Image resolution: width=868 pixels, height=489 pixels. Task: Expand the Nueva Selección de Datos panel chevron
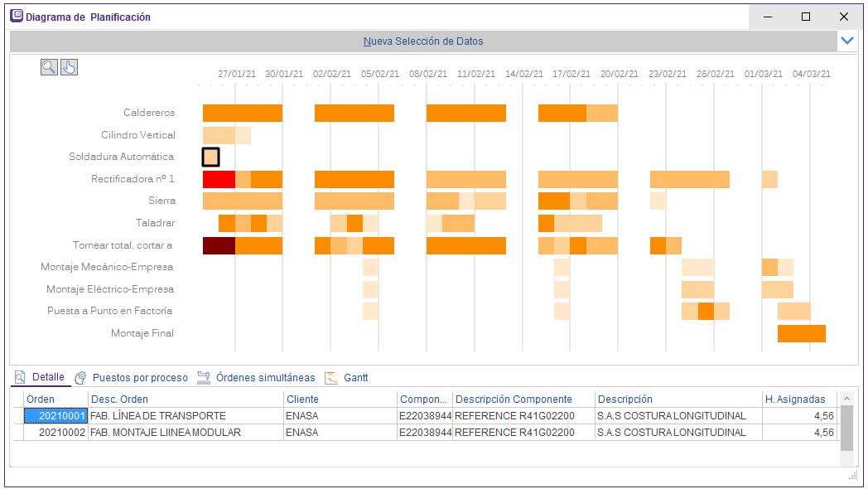(x=846, y=41)
